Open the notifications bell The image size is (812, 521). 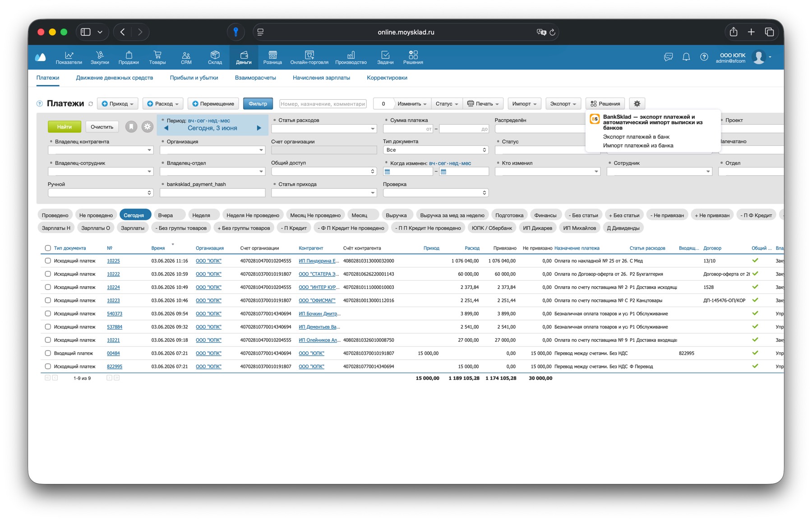pyautogui.click(x=686, y=57)
